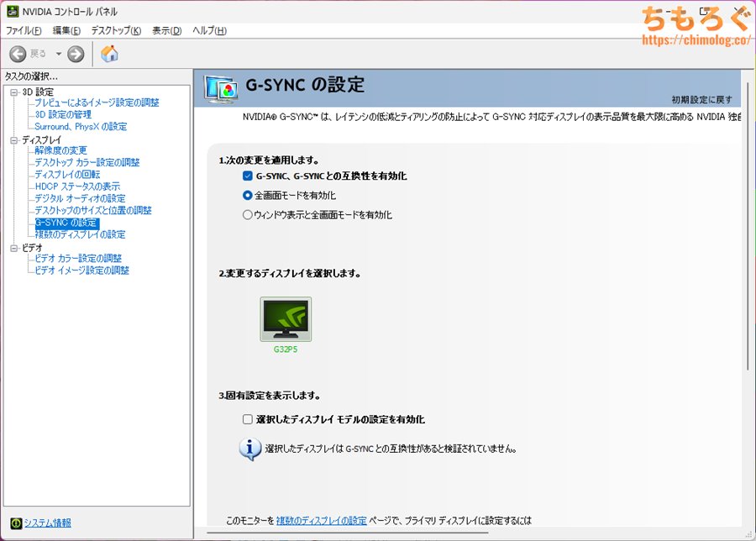Open the ファイル(F) menu

pyautogui.click(x=24, y=30)
